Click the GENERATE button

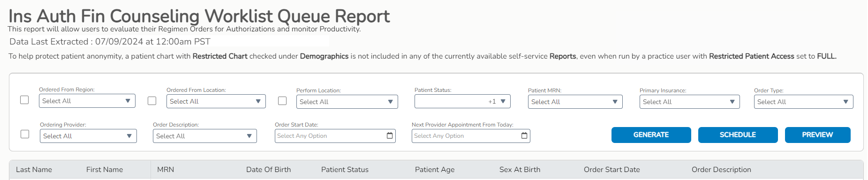pos(651,135)
